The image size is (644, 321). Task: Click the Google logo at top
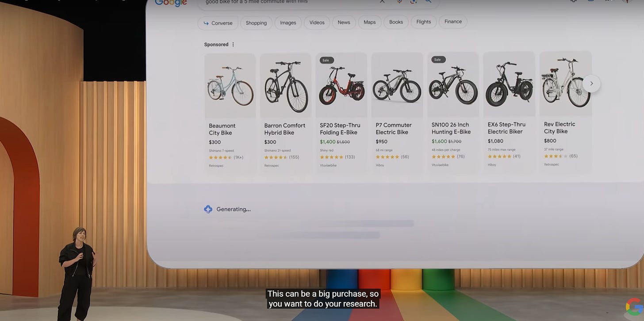tap(171, 3)
